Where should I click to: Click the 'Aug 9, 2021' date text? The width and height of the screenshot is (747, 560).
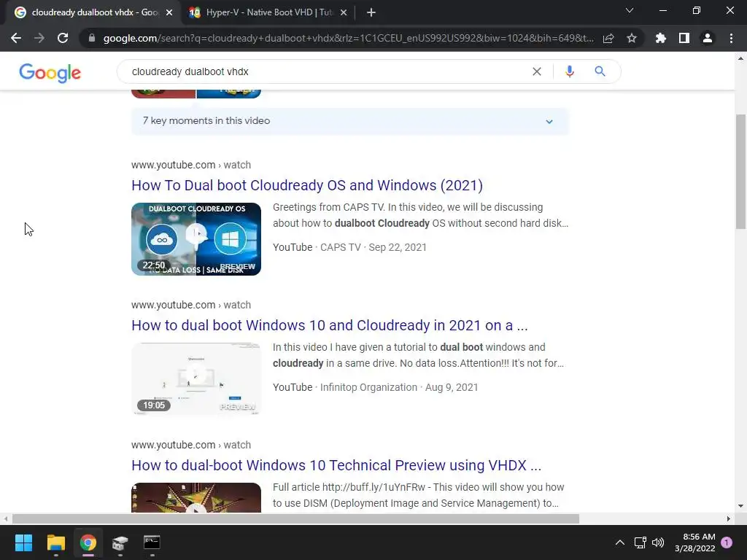coord(452,387)
